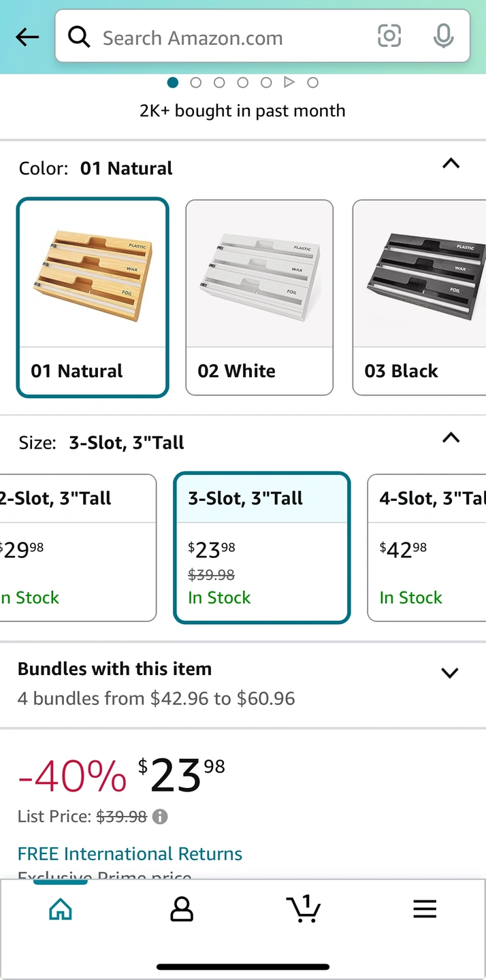Tap the back arrow icon

pos(27,37)
